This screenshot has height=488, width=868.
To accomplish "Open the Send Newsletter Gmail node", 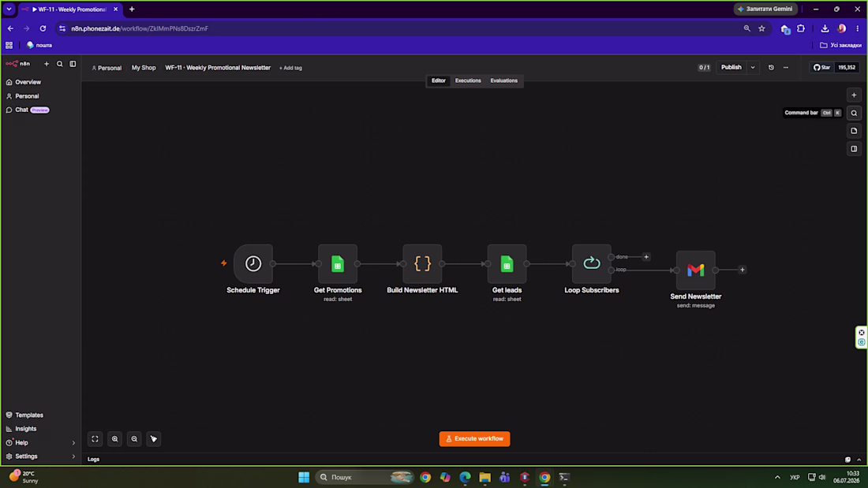I will [x=696, y=270].
